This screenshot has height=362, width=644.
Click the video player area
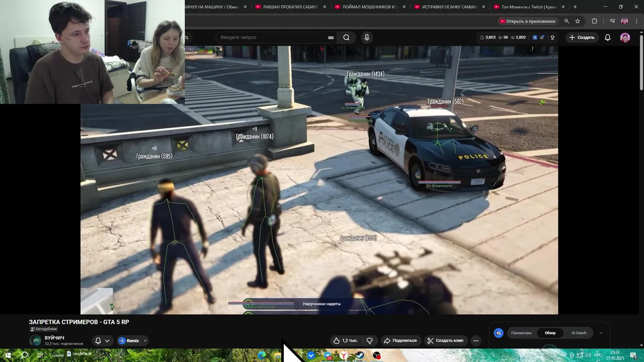point(319,180)
